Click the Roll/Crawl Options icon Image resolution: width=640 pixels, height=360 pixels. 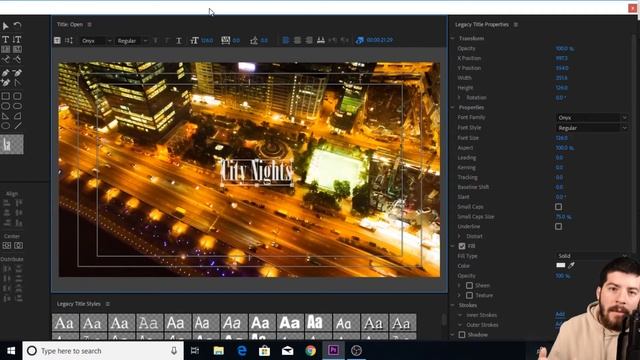coord(69,40)
